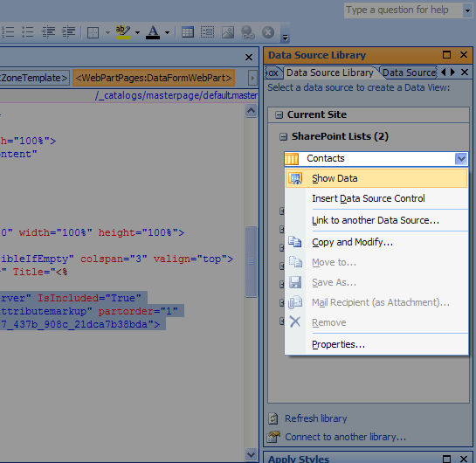Viewport: 476px width, 463px height.
Task: Collapse the Current Site section
Action: click(279, 114)
